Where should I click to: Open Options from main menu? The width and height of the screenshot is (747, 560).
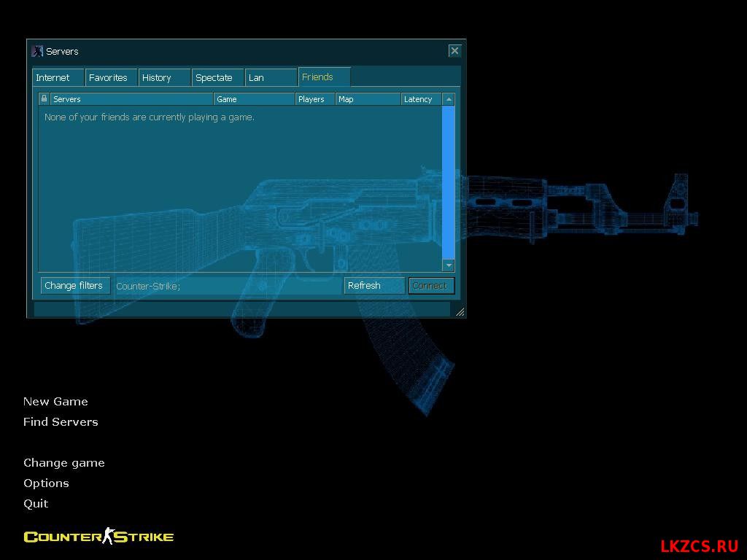[x=46, y=483]
